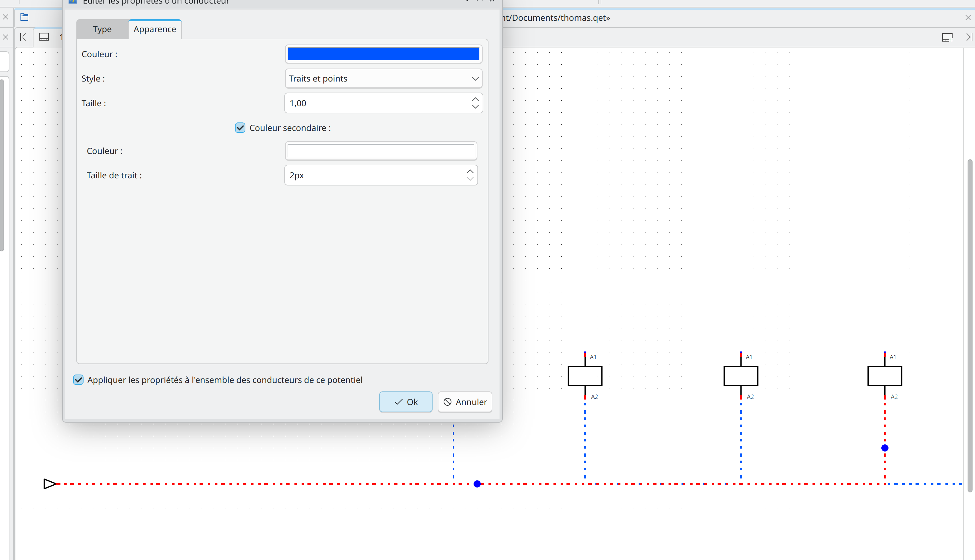Toggle apply properties to all conductors checkbox
The image size is (975, 560).
pos(79,380)
